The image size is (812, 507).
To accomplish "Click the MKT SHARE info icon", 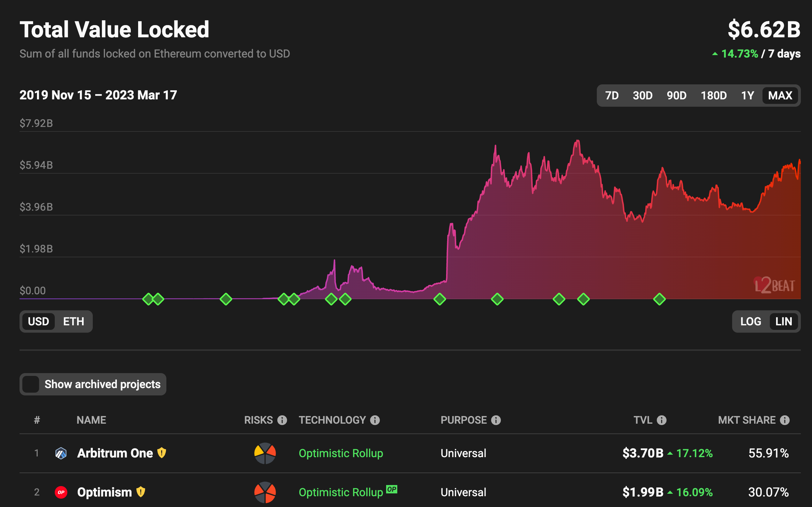I will [785, 420].
